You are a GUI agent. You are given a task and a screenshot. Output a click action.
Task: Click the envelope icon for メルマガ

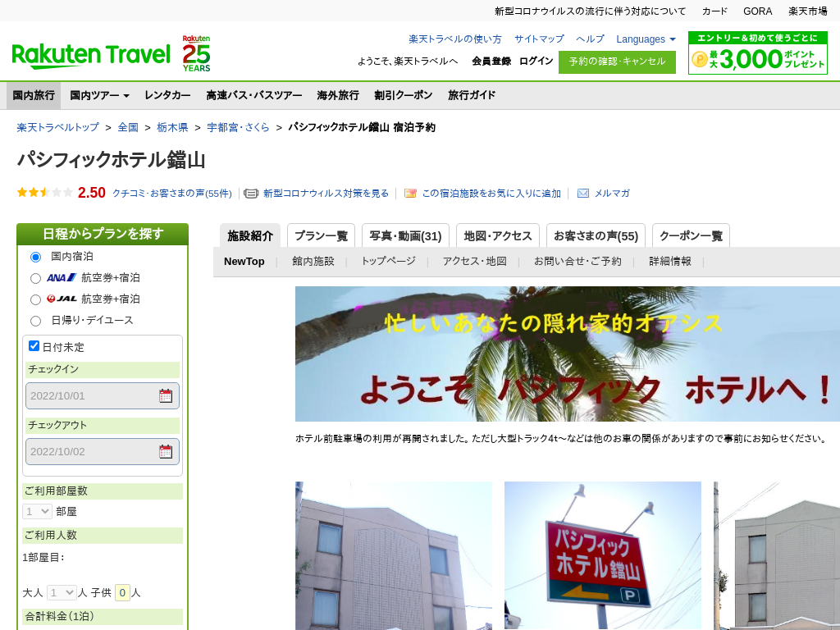click(x=583, y=194)
